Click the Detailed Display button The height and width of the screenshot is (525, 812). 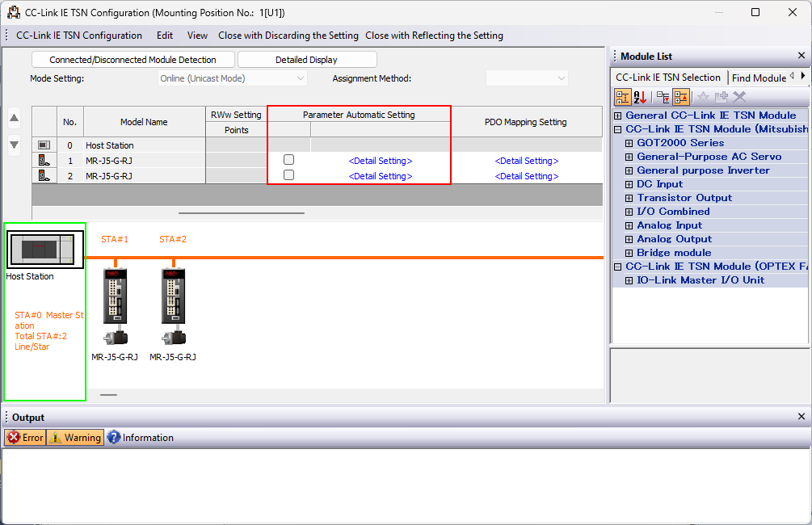306,60
